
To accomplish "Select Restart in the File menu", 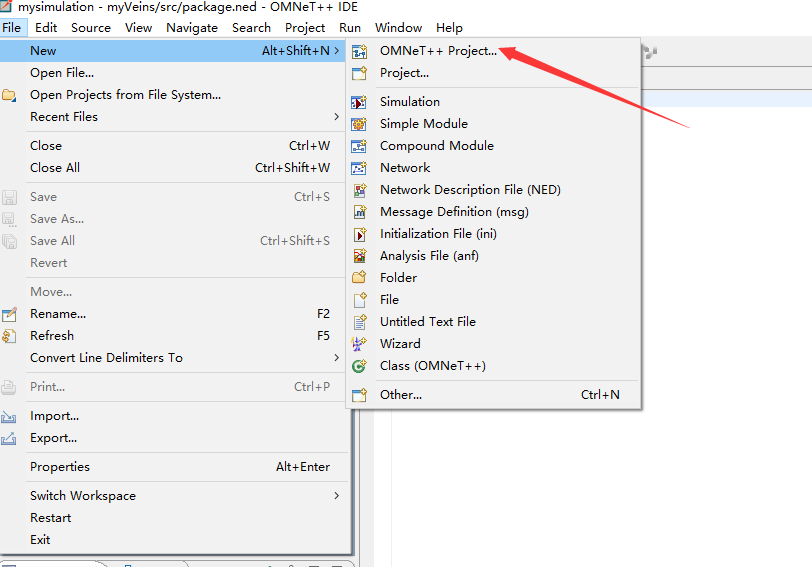I will pos(173,518).
